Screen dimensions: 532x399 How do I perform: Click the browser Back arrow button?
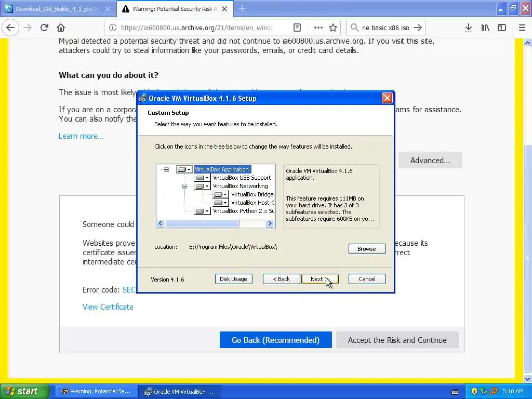(10, 28)
